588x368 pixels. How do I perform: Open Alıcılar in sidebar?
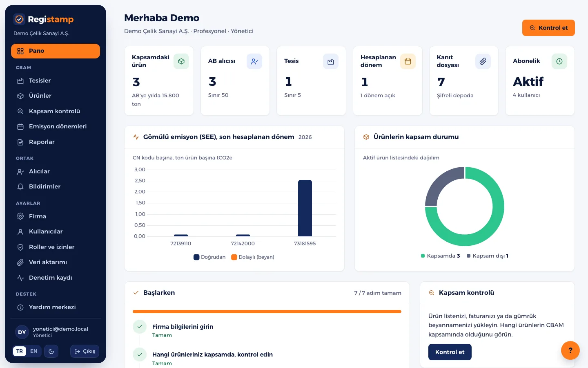coord(56,172)
